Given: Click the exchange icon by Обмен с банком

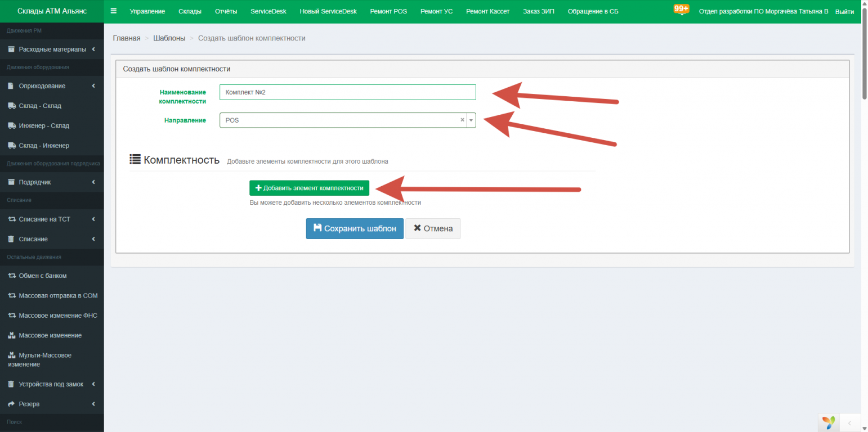Looking at the screenshot, I should pos(11,276).
